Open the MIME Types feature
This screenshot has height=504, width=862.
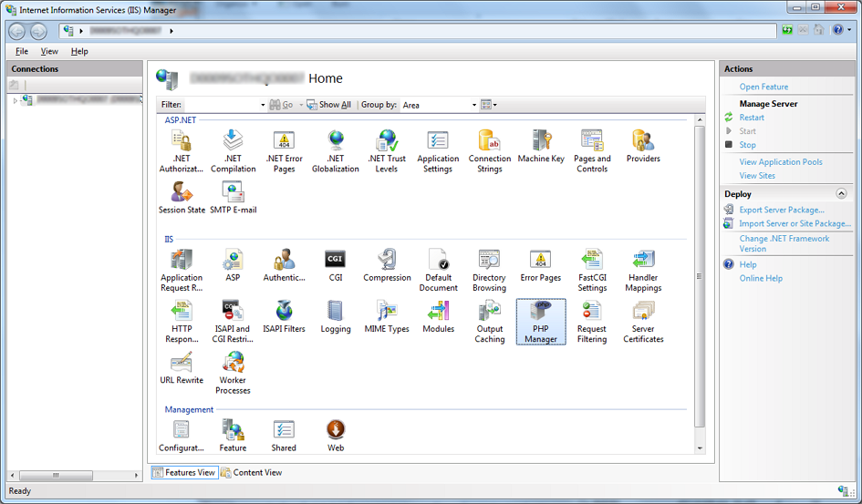pyautogui.click(x=387, y=317)
